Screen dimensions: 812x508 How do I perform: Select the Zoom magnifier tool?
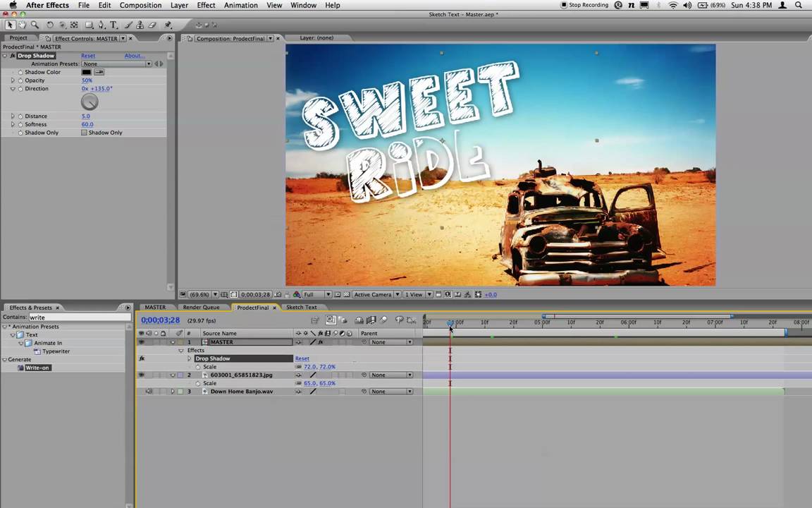coord(35,25)
